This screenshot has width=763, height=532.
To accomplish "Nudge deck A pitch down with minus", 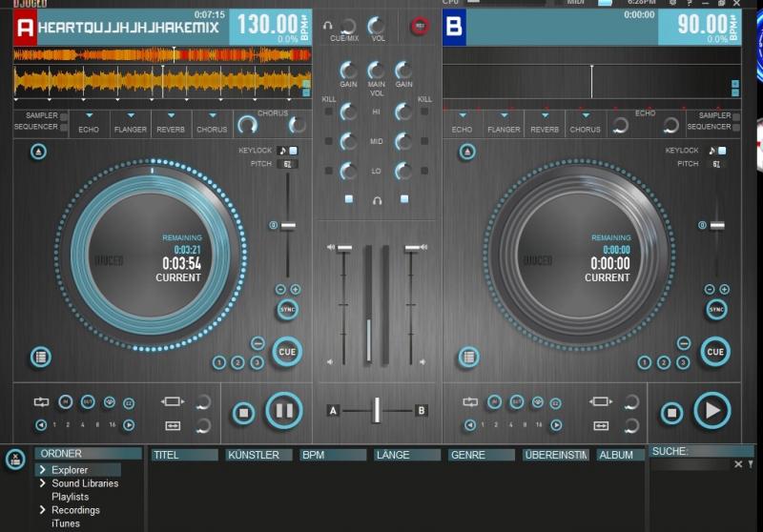I will coord(280,289).
